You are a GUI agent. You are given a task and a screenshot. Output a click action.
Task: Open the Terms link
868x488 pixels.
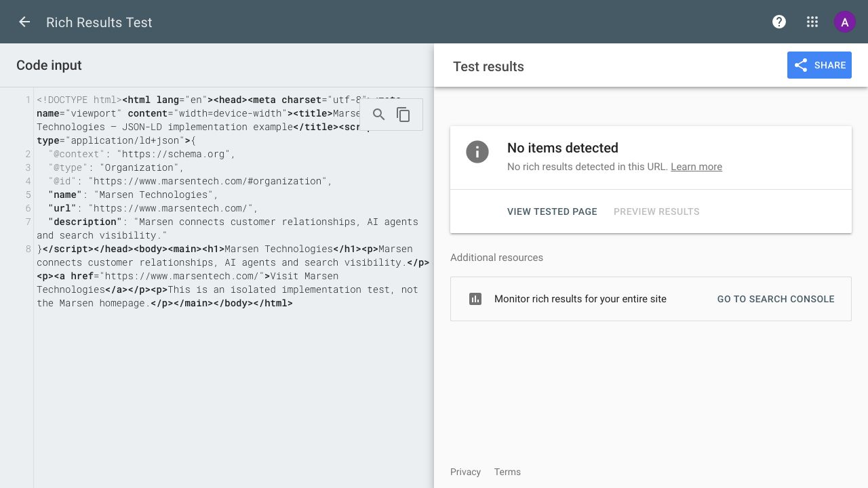[x=507, y=472]
